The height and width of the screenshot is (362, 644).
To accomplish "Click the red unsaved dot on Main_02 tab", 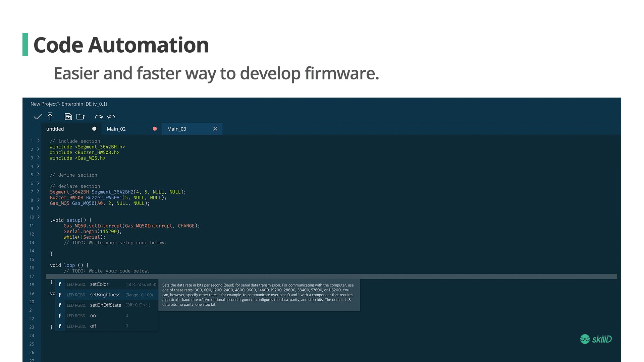I will tap(155, 129).
